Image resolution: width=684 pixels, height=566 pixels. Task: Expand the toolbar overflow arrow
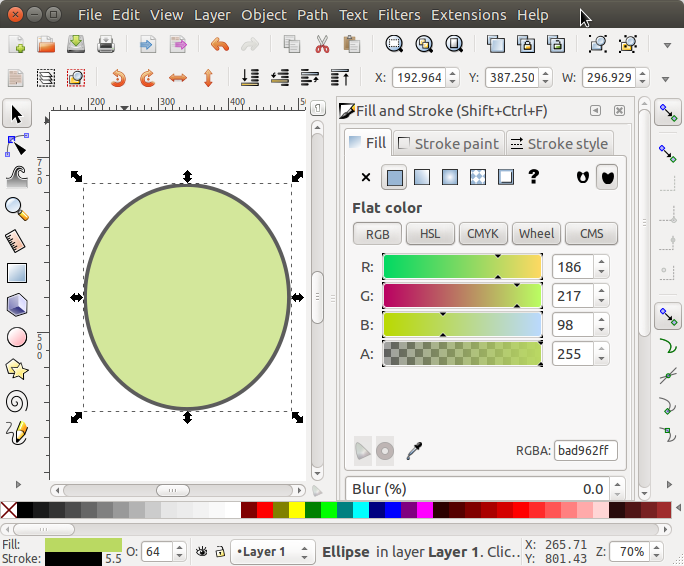[x=667, y=45]
